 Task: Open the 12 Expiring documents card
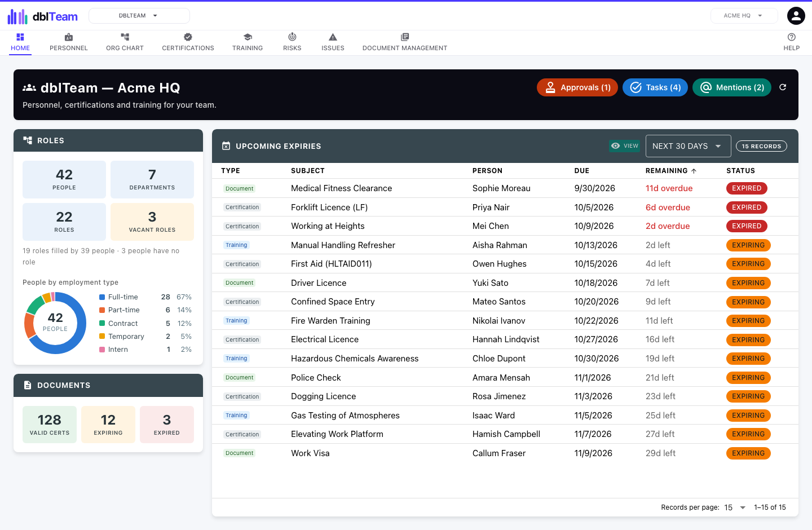pyautogui.click(x=108, y=425)
